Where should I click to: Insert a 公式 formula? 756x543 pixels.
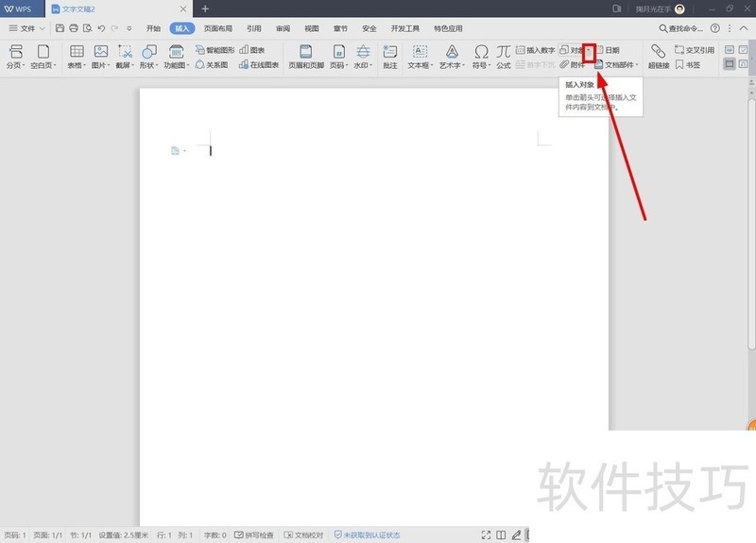(504, 57)
